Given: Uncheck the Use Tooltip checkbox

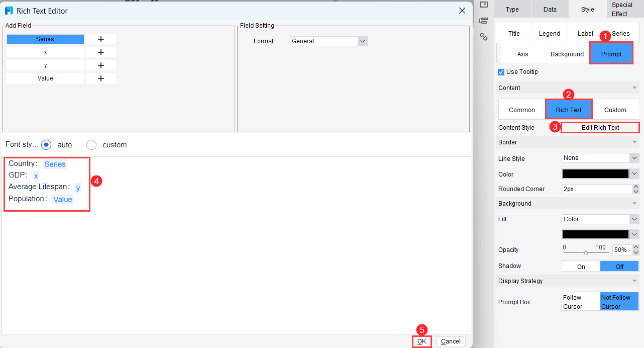Looking at the screenshot, I should click(501, 72).
